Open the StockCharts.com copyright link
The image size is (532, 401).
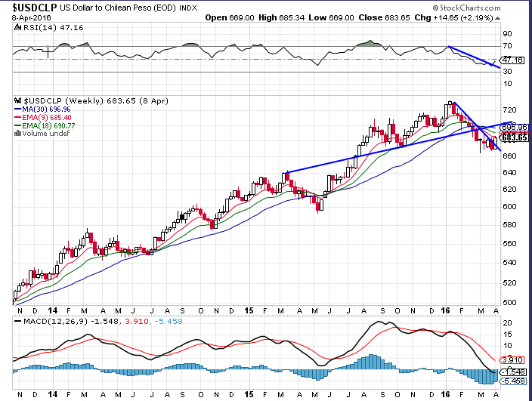pyautogui.click(x=466, y=8)
